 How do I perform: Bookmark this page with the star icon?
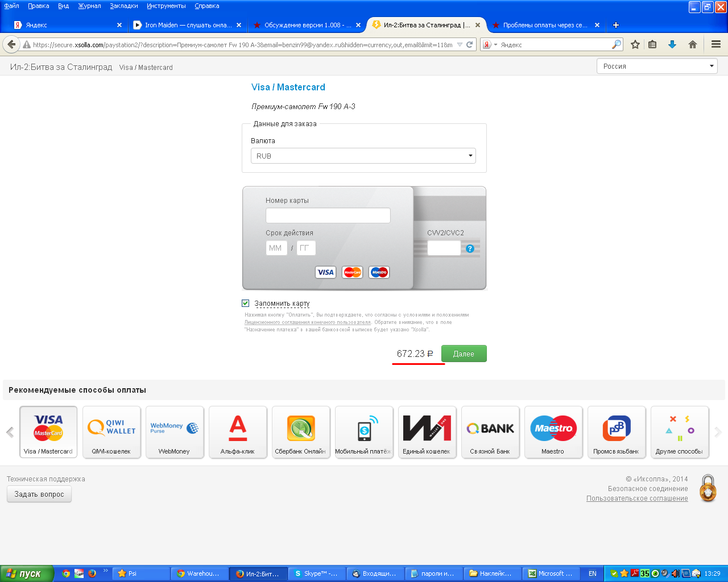tap(635, 44)
